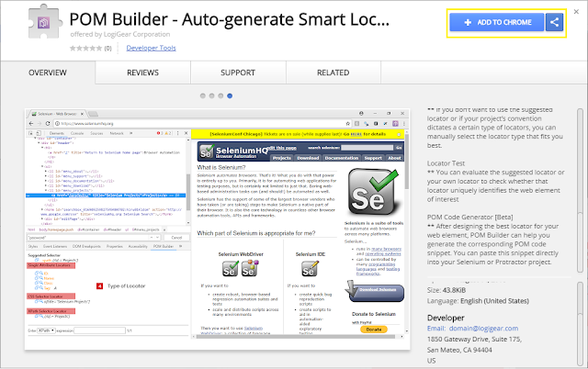
Task: Click the 'offered by LogiGear Corporation' text
Action: click(120, 34)
